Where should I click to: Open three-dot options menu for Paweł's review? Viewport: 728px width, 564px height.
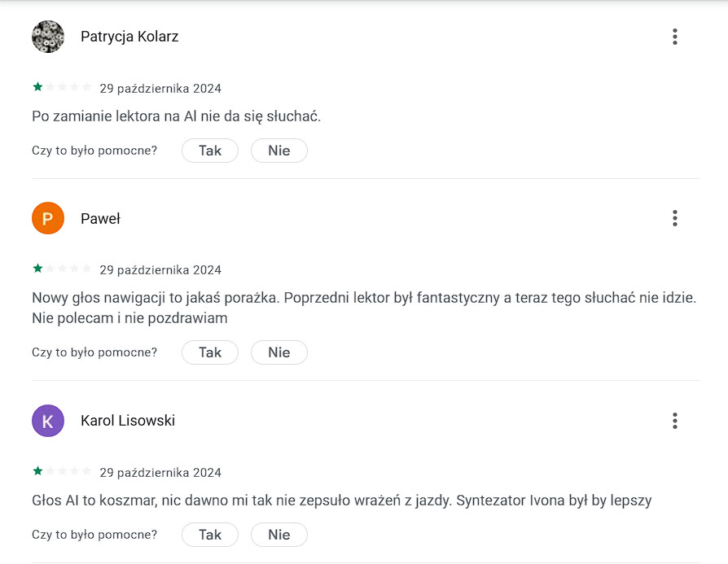(674, 218)
